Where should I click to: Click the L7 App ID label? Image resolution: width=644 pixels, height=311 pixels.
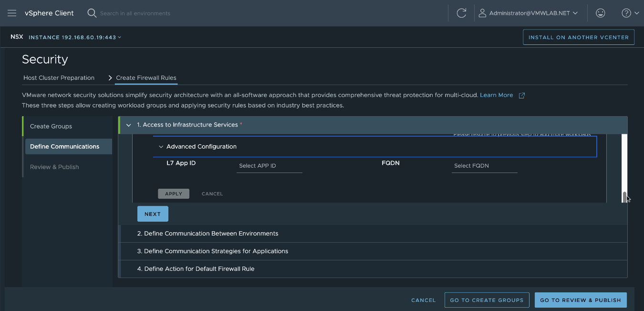tap(181, 163)
